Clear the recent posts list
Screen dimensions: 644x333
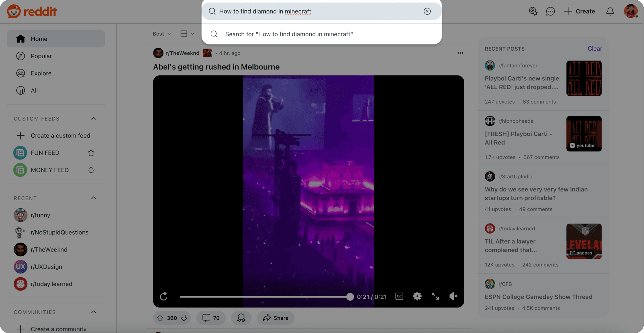pos(595,48)
